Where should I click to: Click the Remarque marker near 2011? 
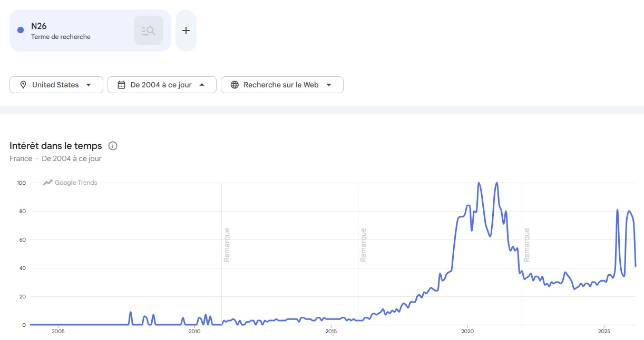click(227, 245)
